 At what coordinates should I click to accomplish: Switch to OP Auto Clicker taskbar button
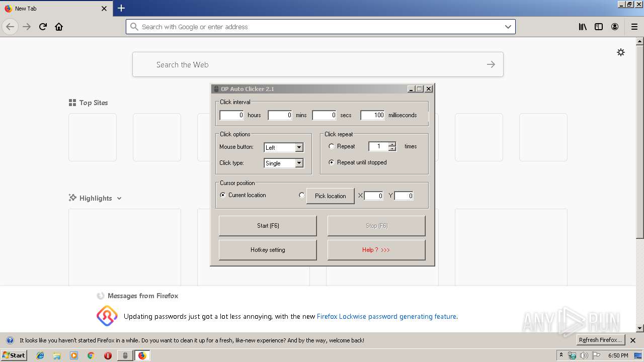(125, 355)
